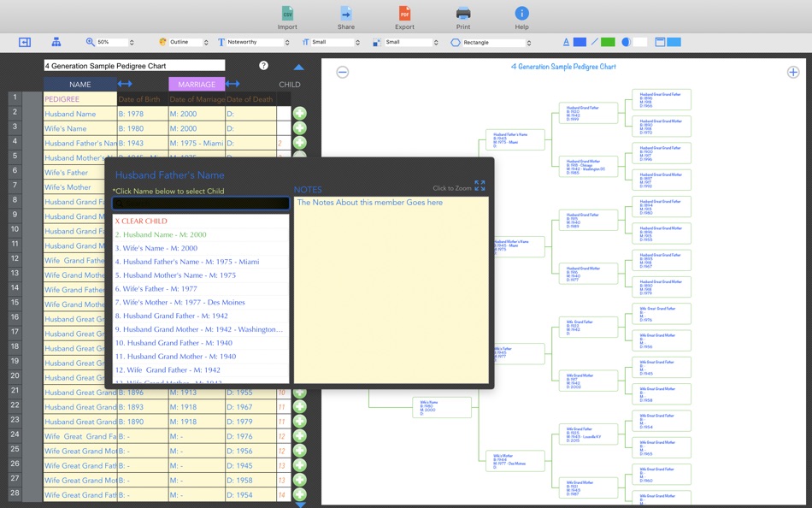This screenshot has width=812, height=508.
Task: Select '3. Wife's Name - M: 2000'
Action: point(201,248)
